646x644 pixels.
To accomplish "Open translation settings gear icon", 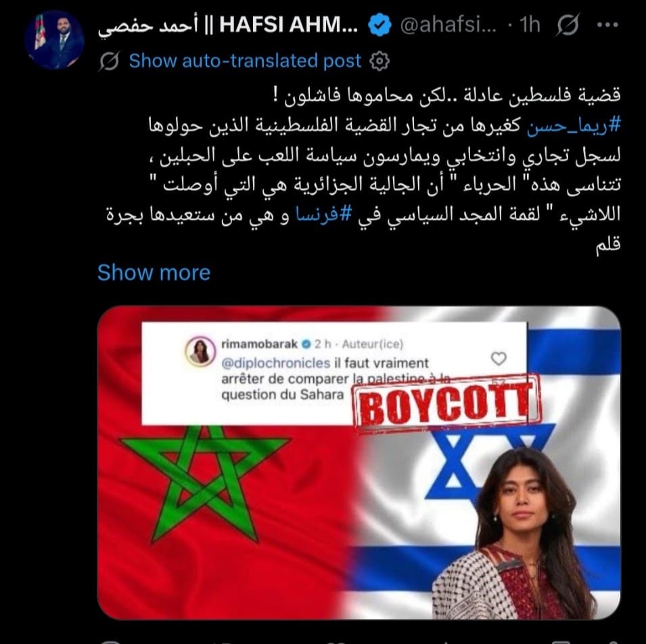I will tap(379, 62).
